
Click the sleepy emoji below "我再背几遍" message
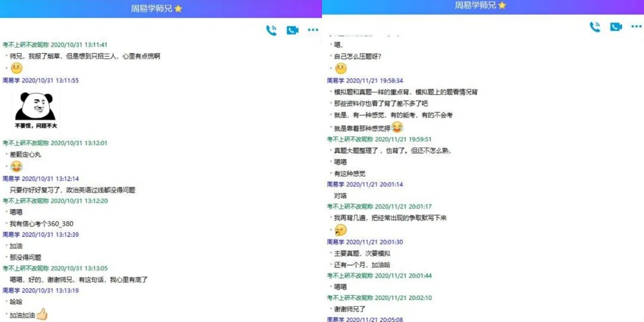[x=340, y=230]
